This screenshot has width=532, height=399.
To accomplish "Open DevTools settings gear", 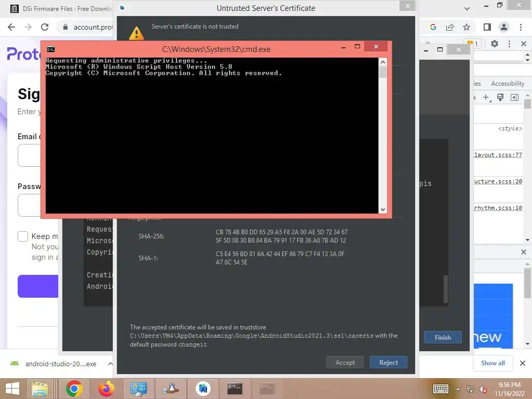I will [495, 44].
